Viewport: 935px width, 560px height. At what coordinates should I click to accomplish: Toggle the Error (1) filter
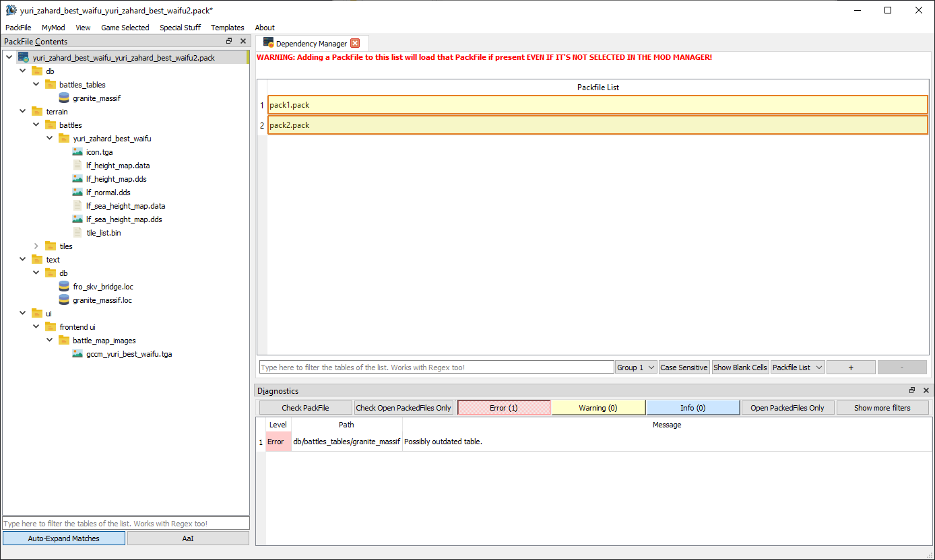click(504, 408)
